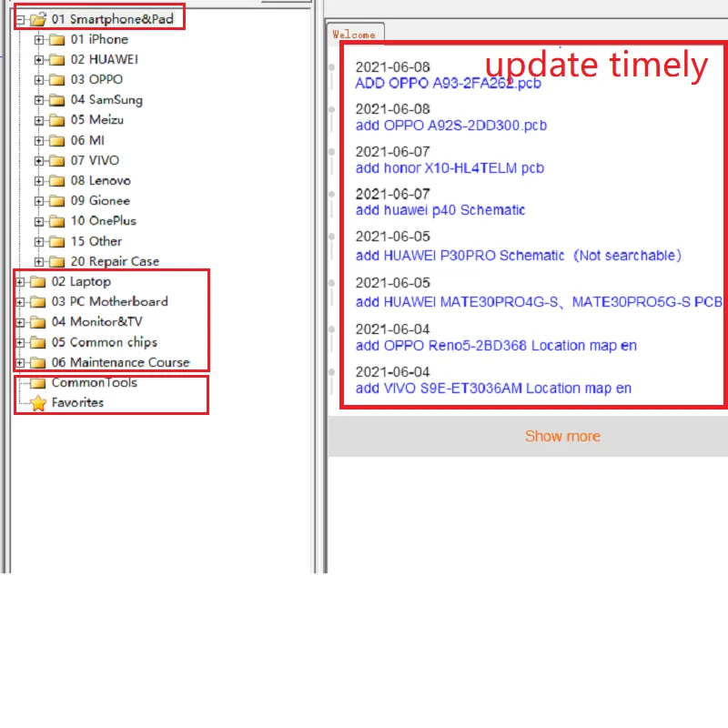Select the 07 VIVO label

(x=95, y=160)
